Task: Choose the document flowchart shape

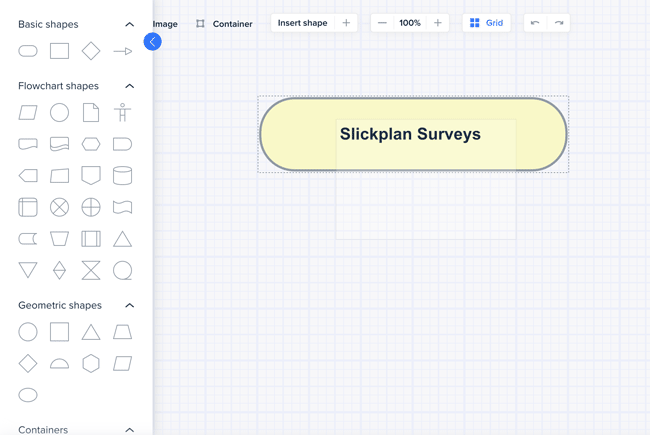Action: click(x=91, y=113)
